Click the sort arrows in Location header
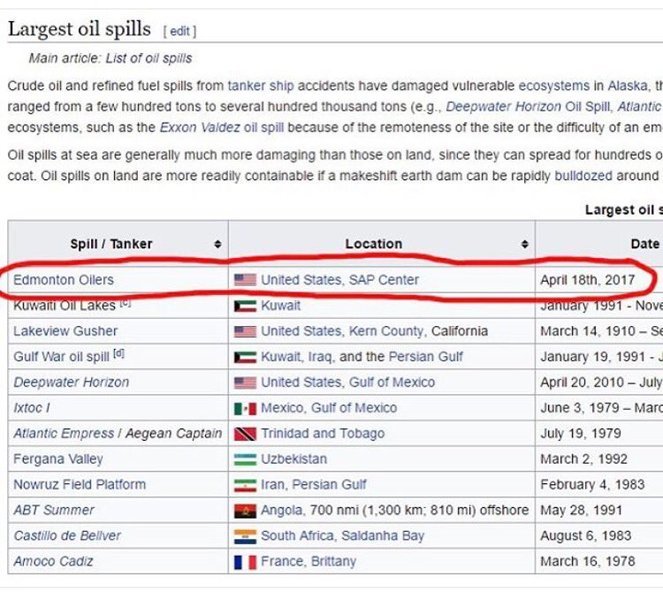The width and height of the screenshot is (663, 599). click(x=525, y=244)
